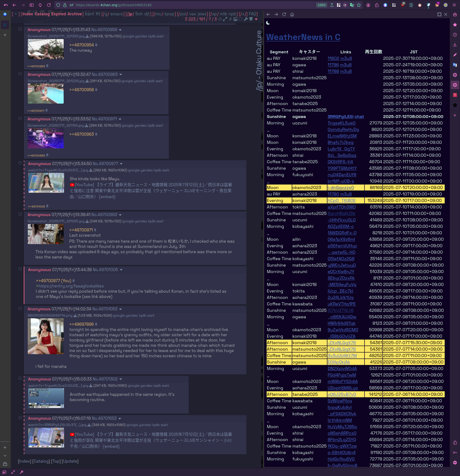
Task: Open post menu arrow for No.49700993
Action: coord(120,215)
